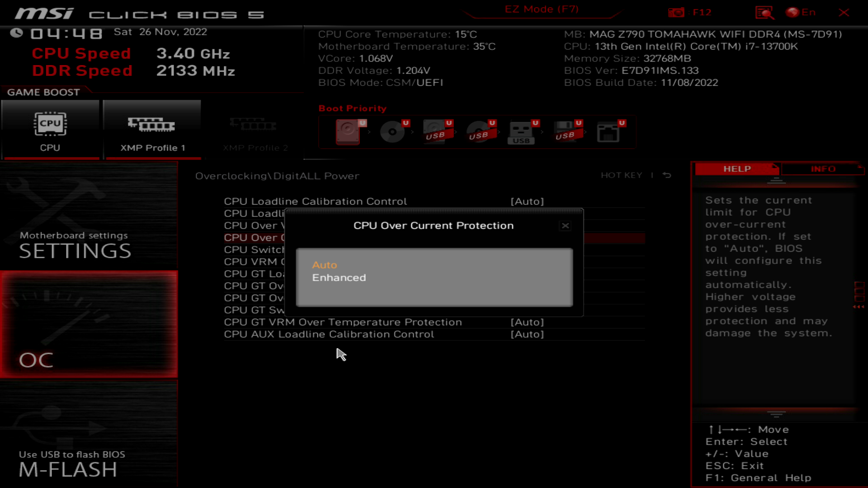Expand CPU Loadline Calibration Control dropdown
Image resolution: width=868 pixels, height=488 pixels.
528,201
